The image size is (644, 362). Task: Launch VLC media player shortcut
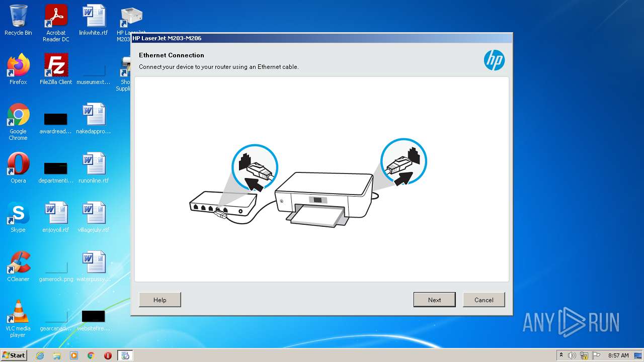click(x=18, y=319)
